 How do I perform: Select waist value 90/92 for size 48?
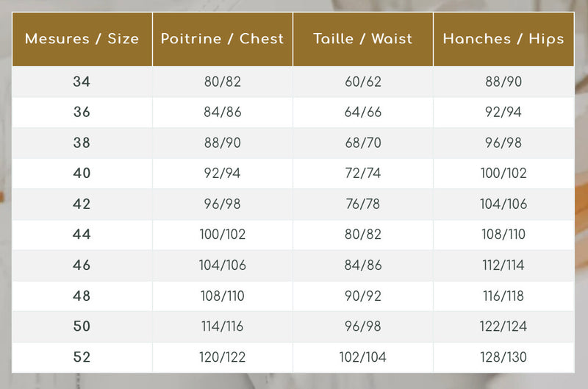coord(363,296)
